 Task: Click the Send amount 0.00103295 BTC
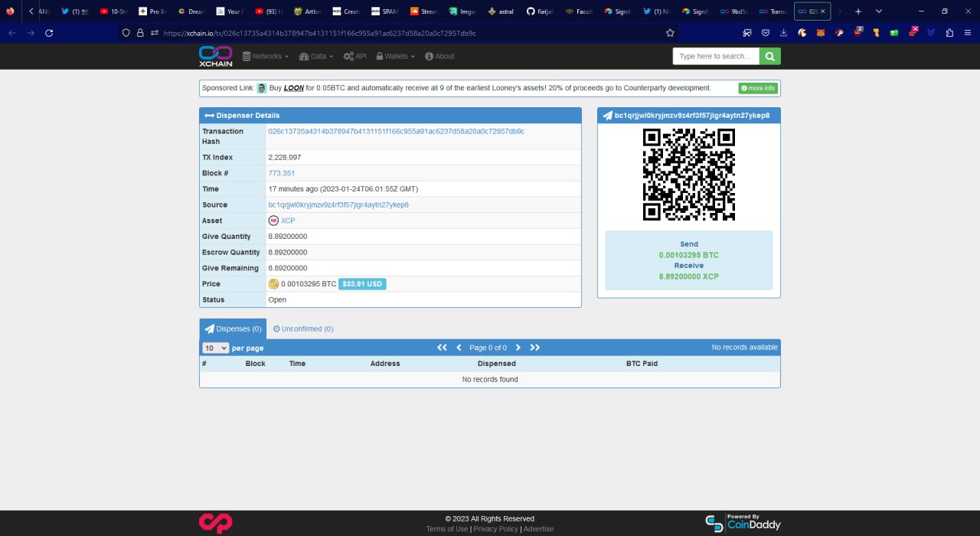689,255
